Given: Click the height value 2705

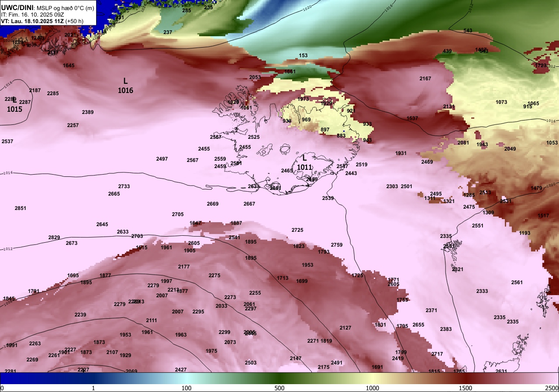Looking at the screenshot, I should 178,214.
